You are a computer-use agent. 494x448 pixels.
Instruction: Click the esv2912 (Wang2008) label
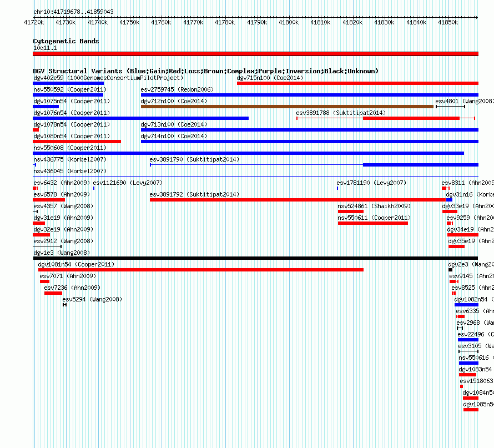pos(63,241)
